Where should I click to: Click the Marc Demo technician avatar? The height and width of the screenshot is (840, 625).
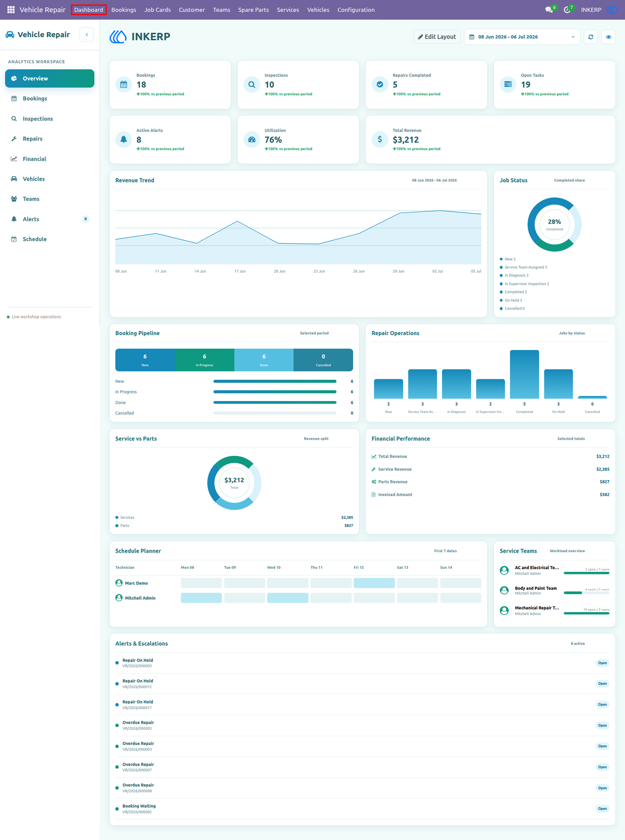pyautogui.click(x=119, y=583)
